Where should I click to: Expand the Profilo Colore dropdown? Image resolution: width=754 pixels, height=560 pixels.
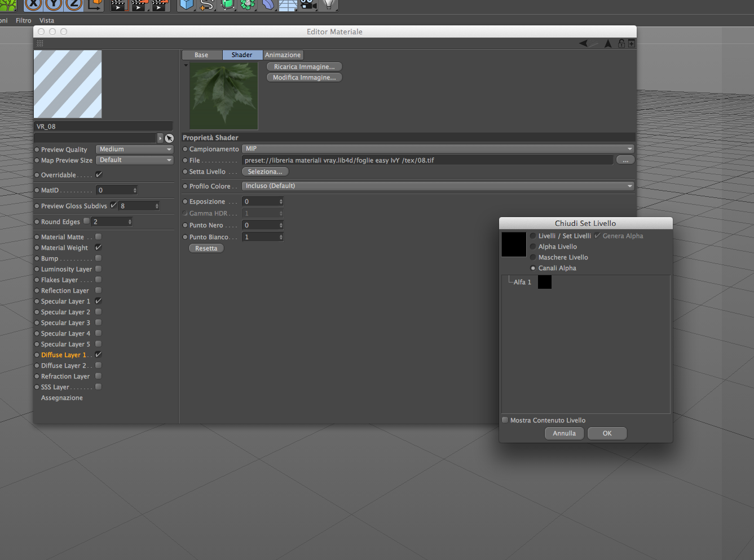[438, 186]
